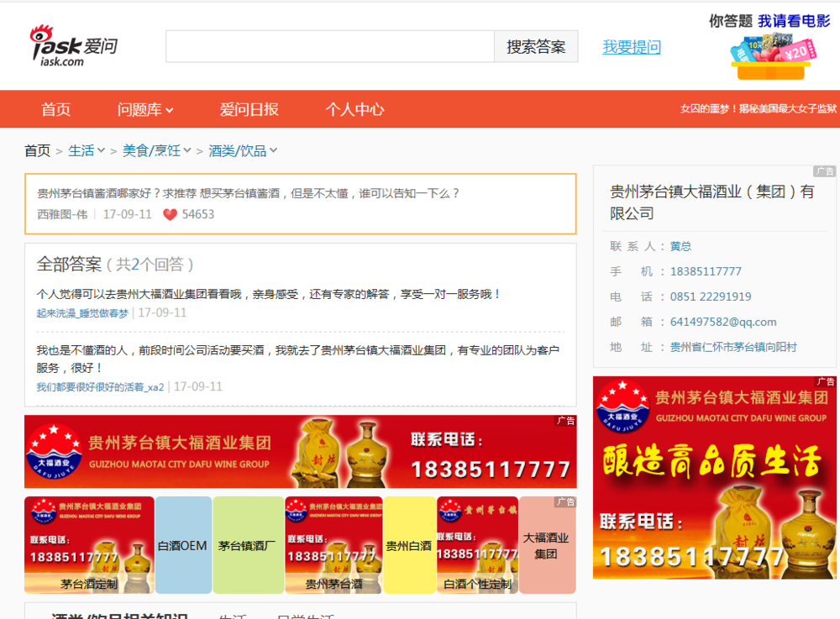The image size is (840, 619).
Task: Click the 茅台镇酒厂 green tile
Action: 248,545
